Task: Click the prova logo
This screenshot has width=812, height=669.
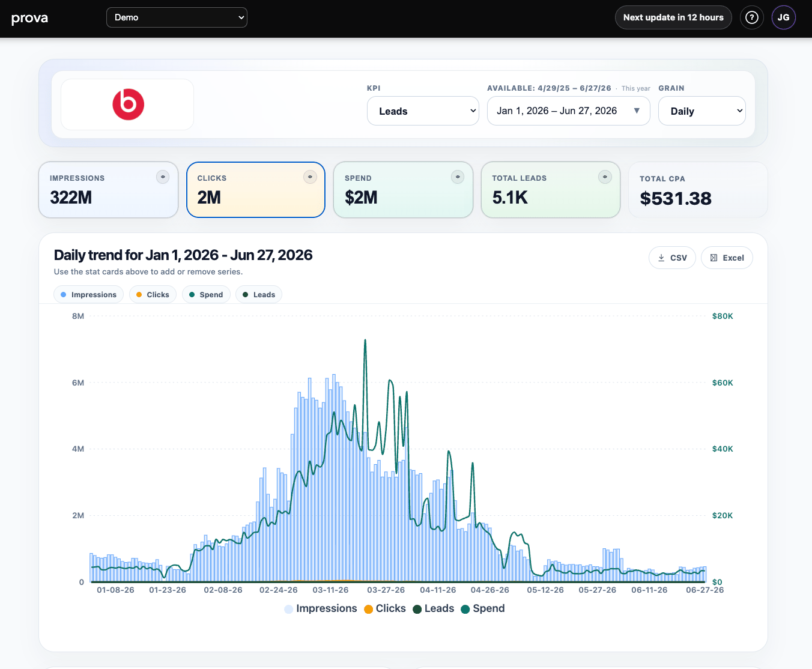Action: [29, 18]
